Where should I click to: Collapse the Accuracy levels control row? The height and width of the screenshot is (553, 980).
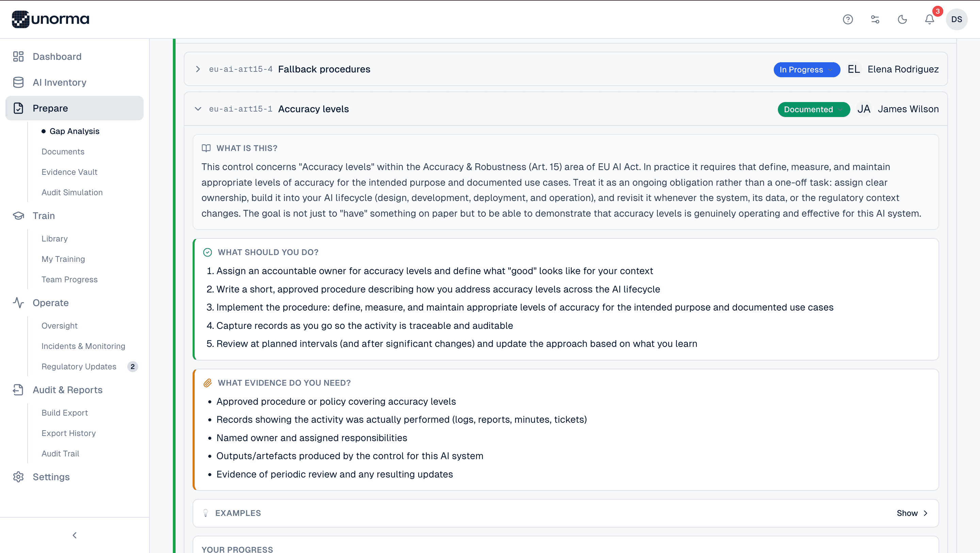198,109
